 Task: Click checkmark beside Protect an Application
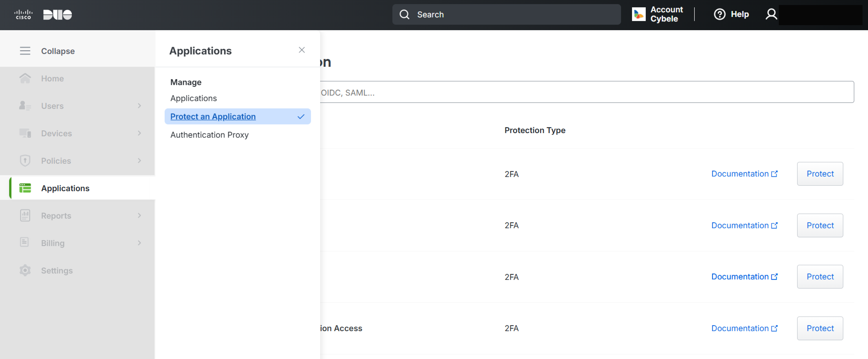(x=301, y=117)
